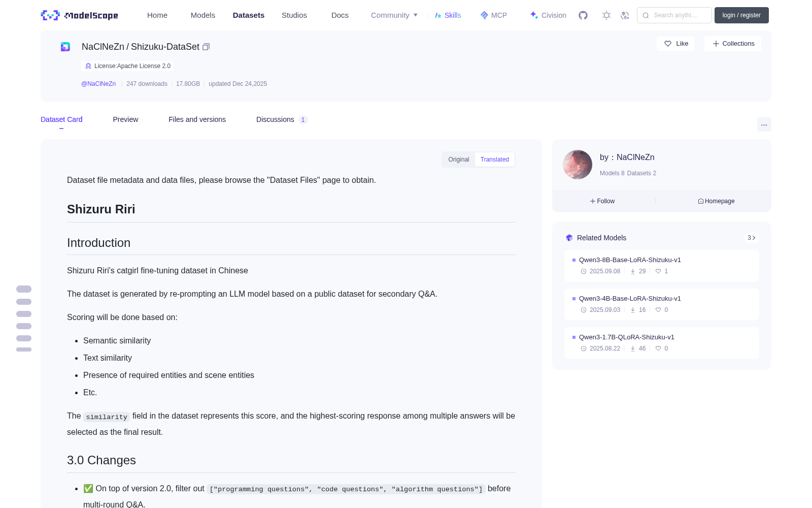Toggle the light/dark theme sun icon
The height and width of the screenshot is (508, 812).
(x=606, y=15)
